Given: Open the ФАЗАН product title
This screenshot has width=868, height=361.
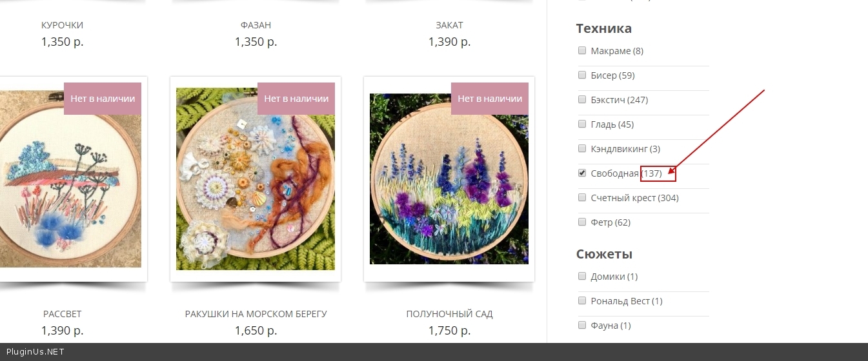Looking at the screenshot, I should tap(256, 25).
